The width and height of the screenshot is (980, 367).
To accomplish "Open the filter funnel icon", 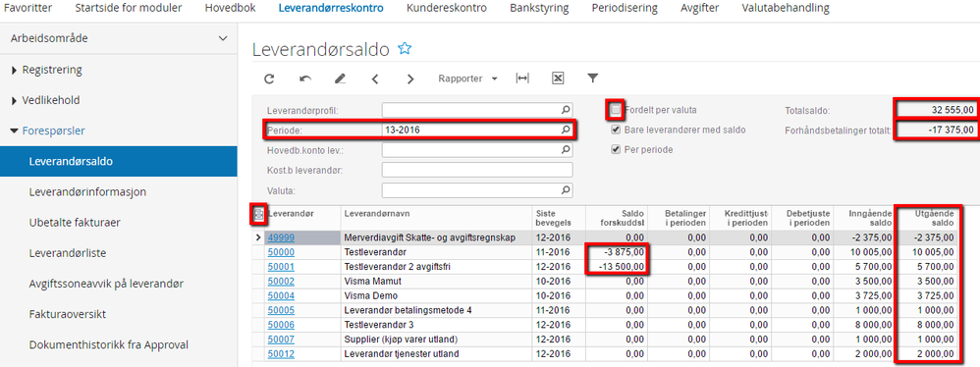I will point(593,79).
